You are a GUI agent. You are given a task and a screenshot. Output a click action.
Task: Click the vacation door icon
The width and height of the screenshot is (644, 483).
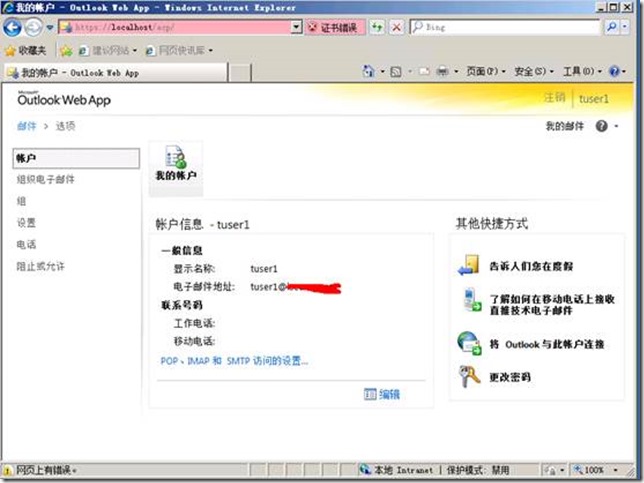click(x=469, y=265)
